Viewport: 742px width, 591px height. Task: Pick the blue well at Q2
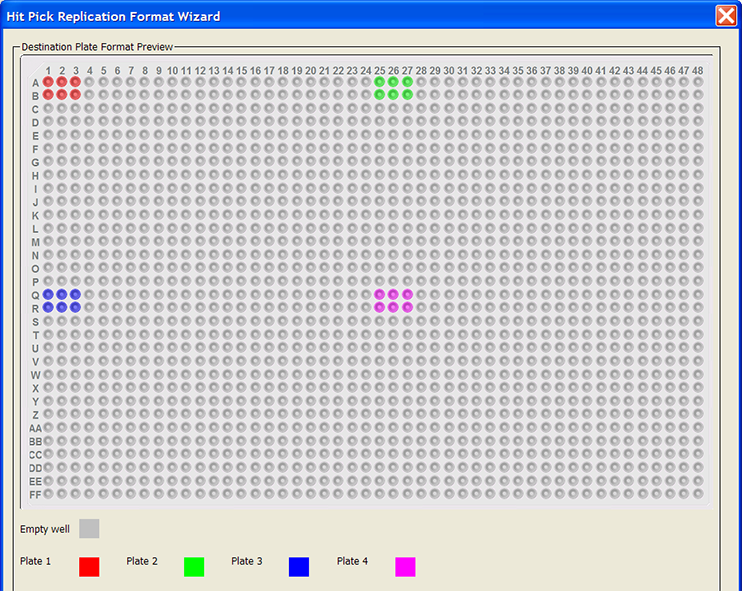[x=62, y=294]
